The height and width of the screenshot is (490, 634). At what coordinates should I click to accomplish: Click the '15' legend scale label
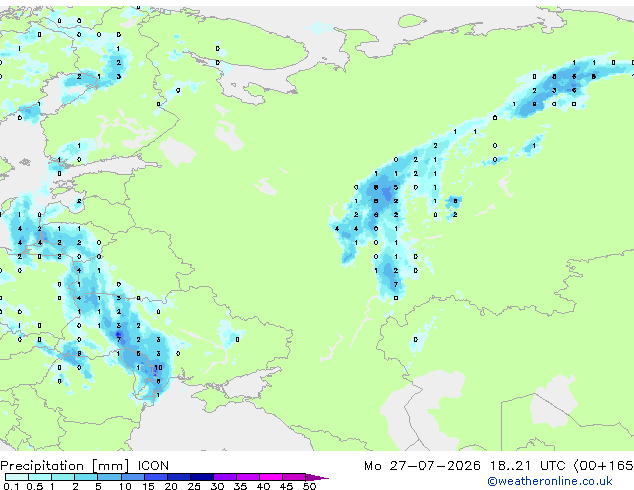(148, 486)
